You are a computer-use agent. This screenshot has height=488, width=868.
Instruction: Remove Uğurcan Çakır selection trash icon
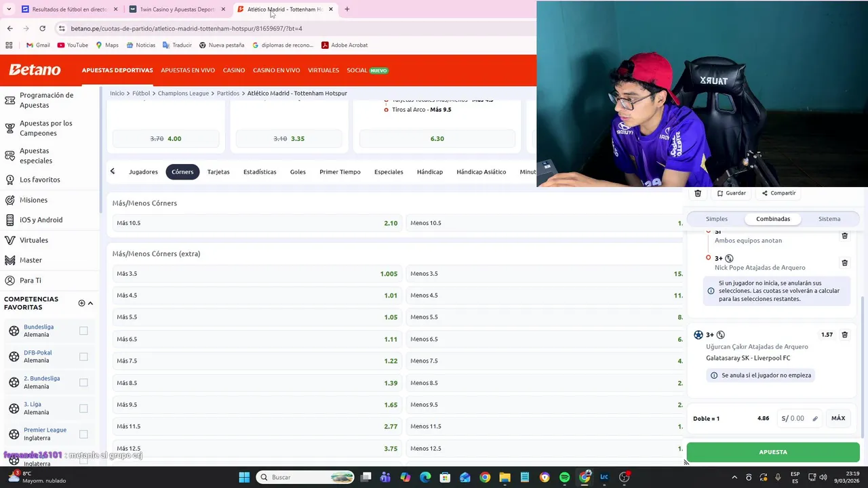click(x=844, y=334)
